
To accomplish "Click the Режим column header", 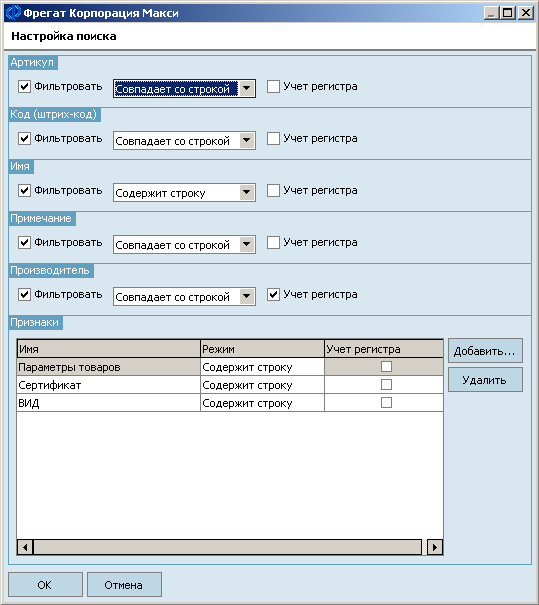I will [262, 349].
